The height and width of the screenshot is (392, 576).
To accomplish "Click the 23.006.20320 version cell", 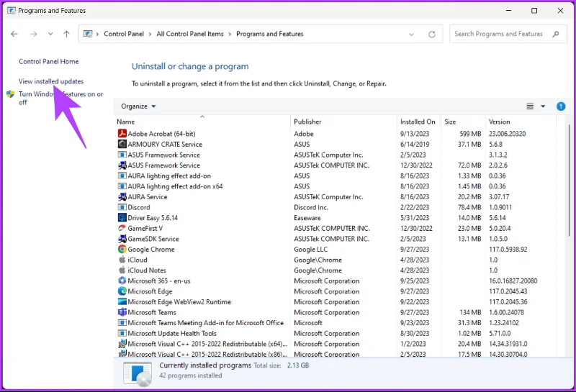I will [x=508, y=134].
